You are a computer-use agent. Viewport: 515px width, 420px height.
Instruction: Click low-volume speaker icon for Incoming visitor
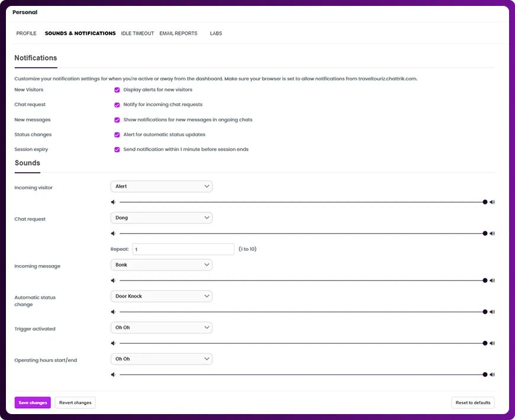point(113,202)
